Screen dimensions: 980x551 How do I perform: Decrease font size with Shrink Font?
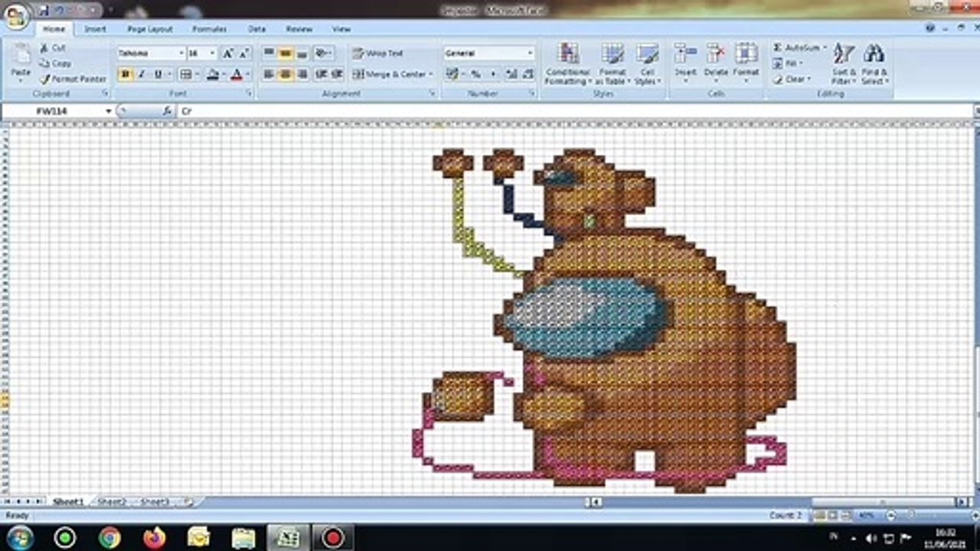click(244, 54)
